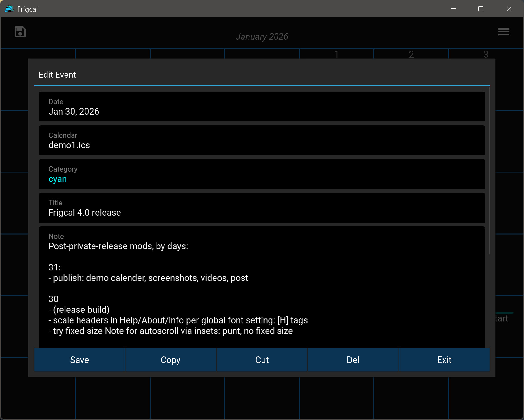Open the hamburger menu icon
This screenshot has width=524, height=420.
(x=504, y=32)
